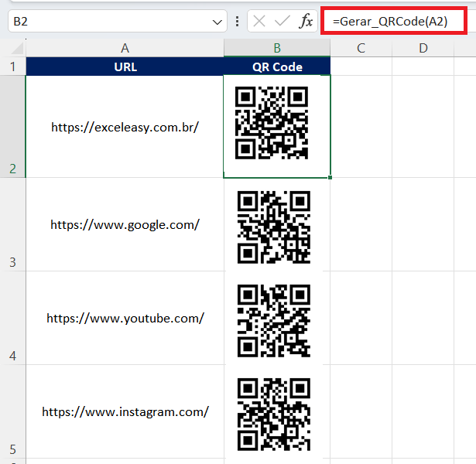Click the exceleasy.com.br URL cell

pos(125,126)
